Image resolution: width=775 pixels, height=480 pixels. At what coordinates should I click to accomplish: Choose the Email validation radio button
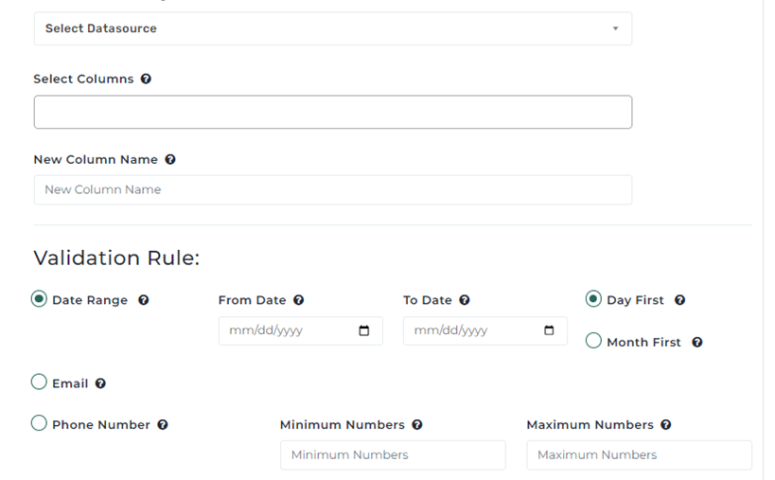click(40, 382)
